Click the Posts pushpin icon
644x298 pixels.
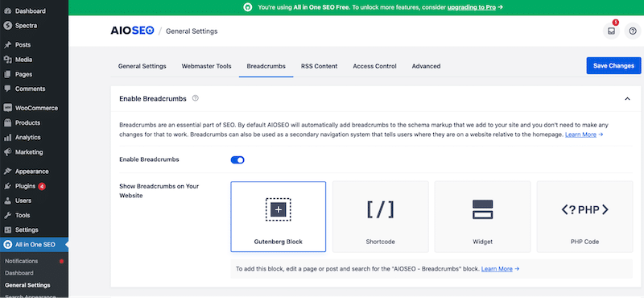click(7, 45)
